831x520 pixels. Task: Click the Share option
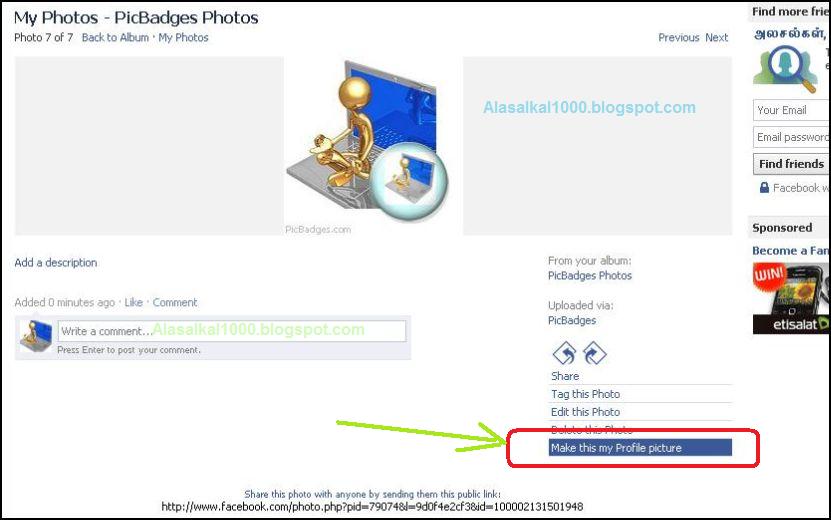click(565, 376)
